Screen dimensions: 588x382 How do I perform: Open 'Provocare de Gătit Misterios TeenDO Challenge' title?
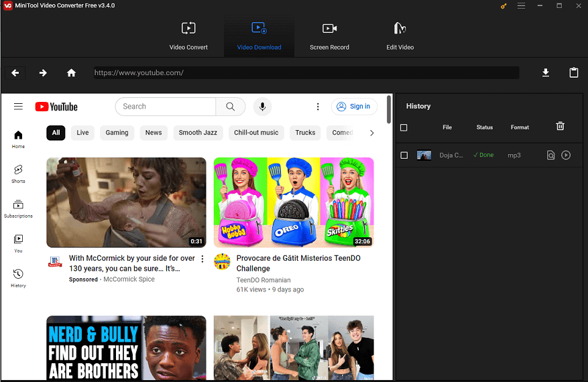tap(298, 263)
